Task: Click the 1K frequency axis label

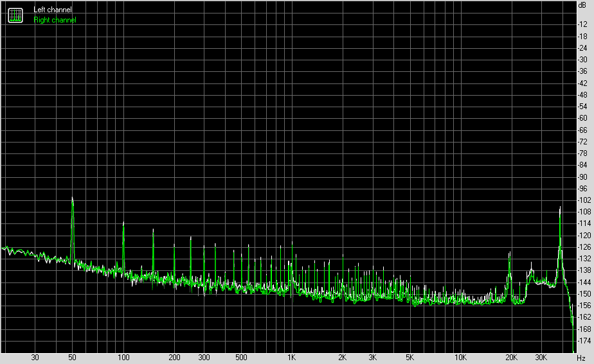Action: tap(291, 358)
